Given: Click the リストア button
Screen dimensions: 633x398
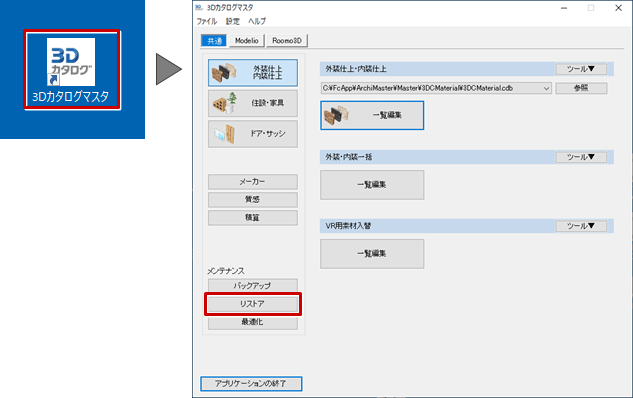Looking at the screenshot, I should [x=253, y=304].
